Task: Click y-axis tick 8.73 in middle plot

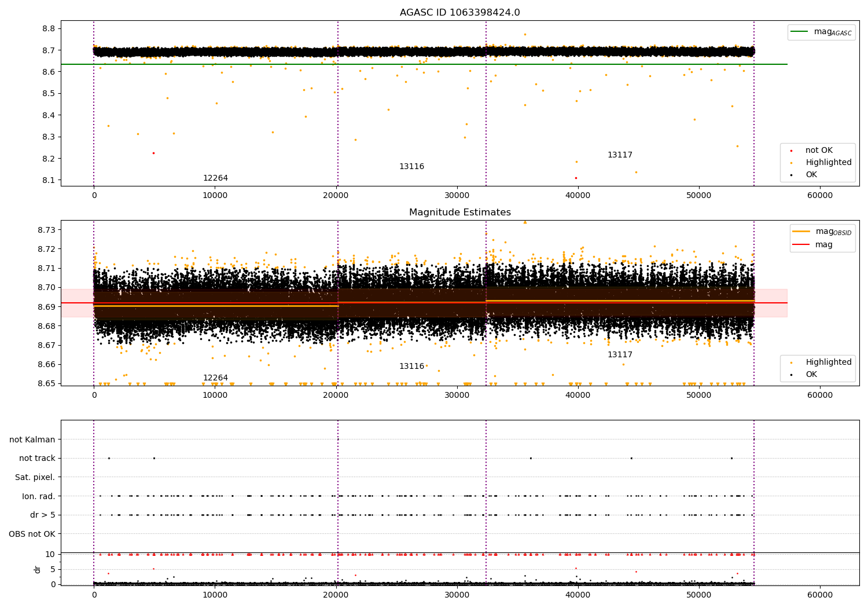Action: [47, 230]
